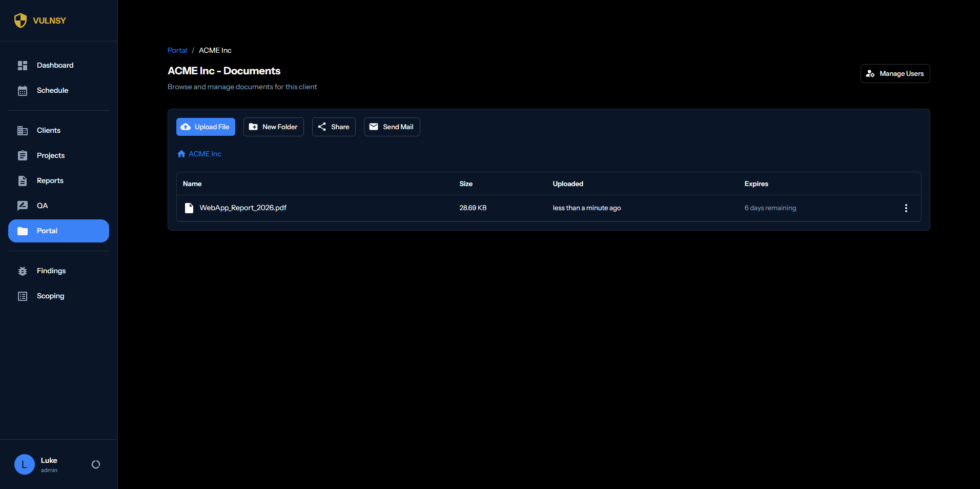Click the refresh spinner near Luke's profile
The height and width of the screenshot is (489, 980).
click(x=95, y=464)
